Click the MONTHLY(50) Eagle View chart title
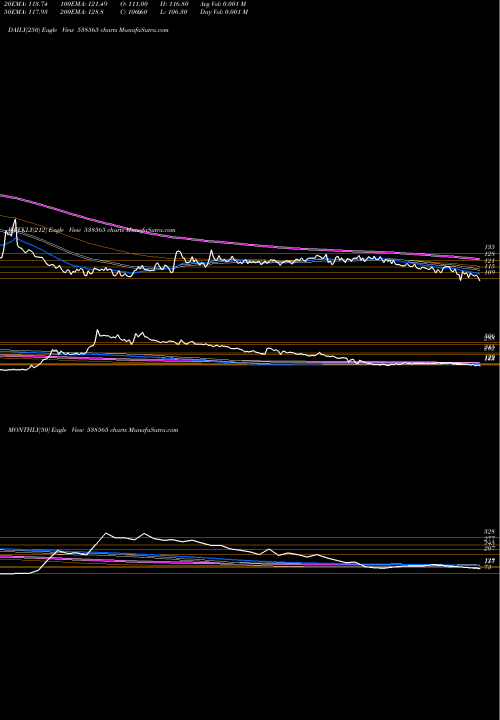This screenshot has height=720, width=500. [93, 430]
